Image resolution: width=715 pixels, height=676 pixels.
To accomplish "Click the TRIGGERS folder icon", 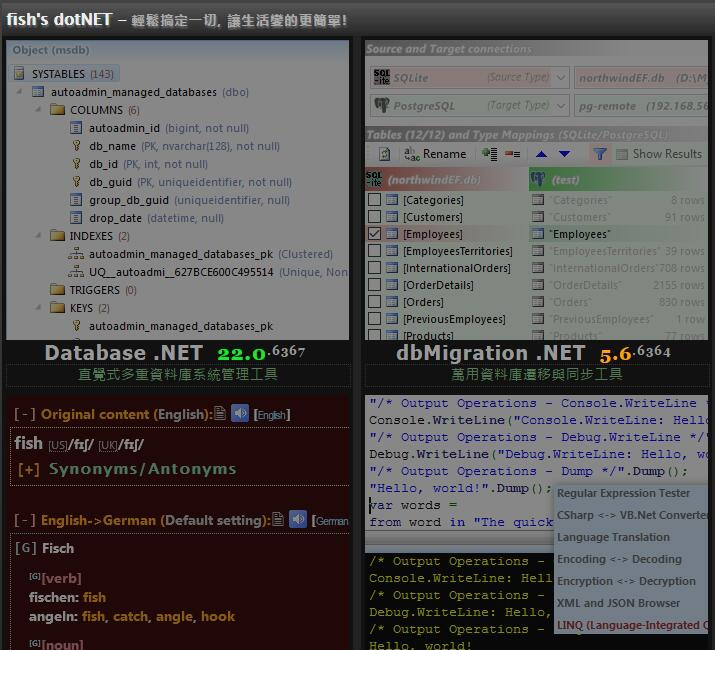I will point(57,290).
